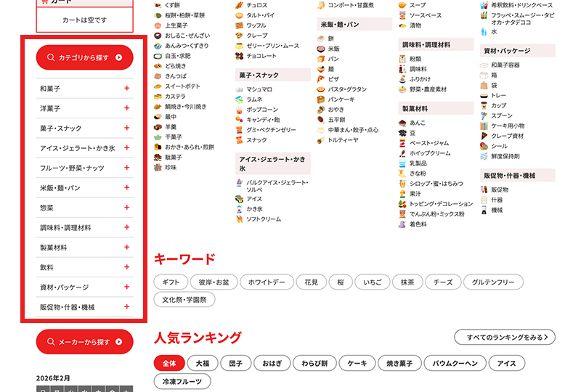Open the スイートポテト category link
Image resolution: width=581 pixels, height=392 pixels.
(x=183, y=86)
